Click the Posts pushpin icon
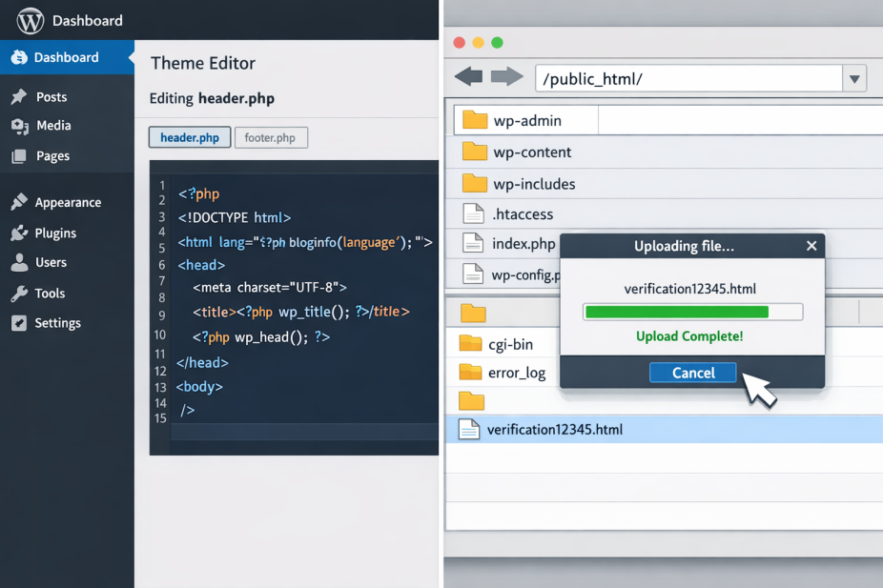The image size is (883, 588). click(x=18, y=97)
